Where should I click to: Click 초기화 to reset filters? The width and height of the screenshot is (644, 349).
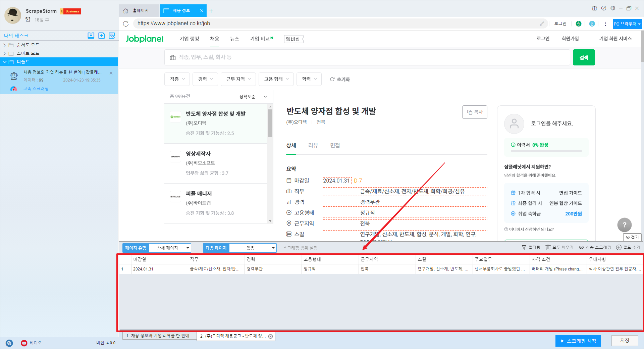tap(340, 79)
